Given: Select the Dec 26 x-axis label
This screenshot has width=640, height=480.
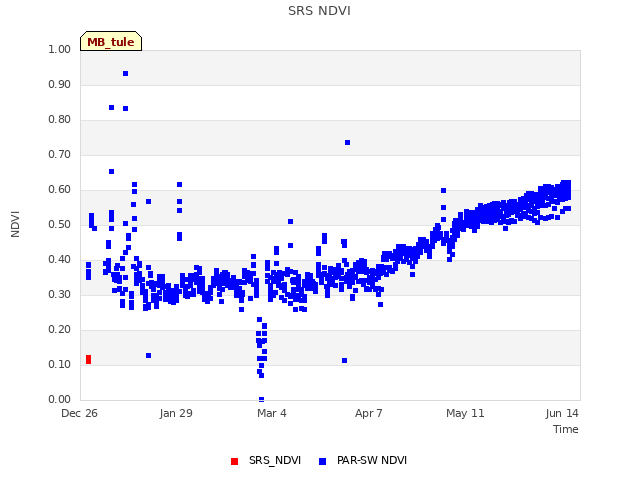Looking at the screenshot, I should [x=79, y=413].
